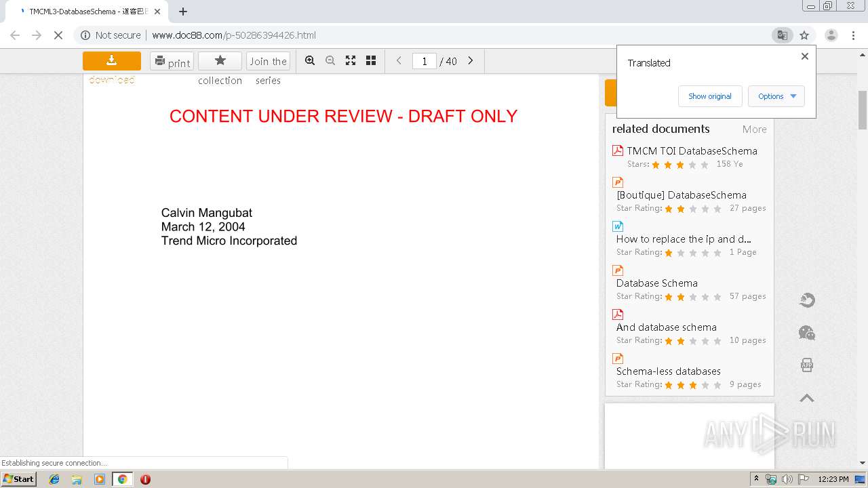
Task: Go forward in browser history
Action: click(x=37, y=35)
